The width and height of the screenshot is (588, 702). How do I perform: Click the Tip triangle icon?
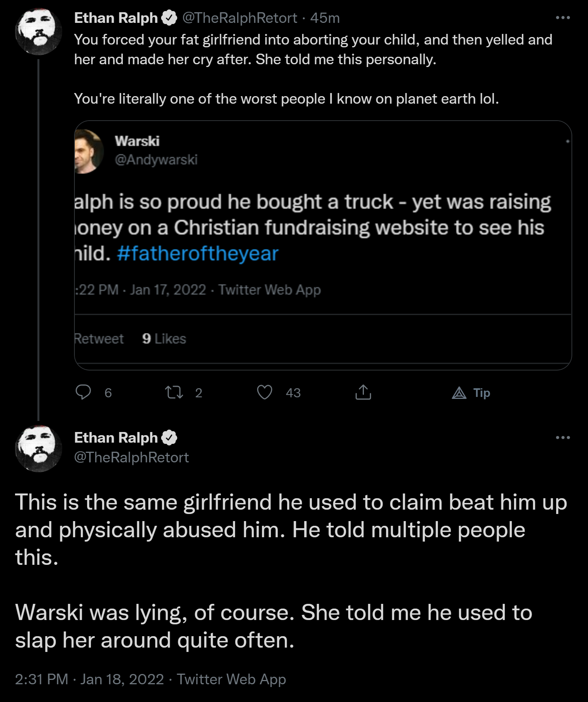point(459,393)
